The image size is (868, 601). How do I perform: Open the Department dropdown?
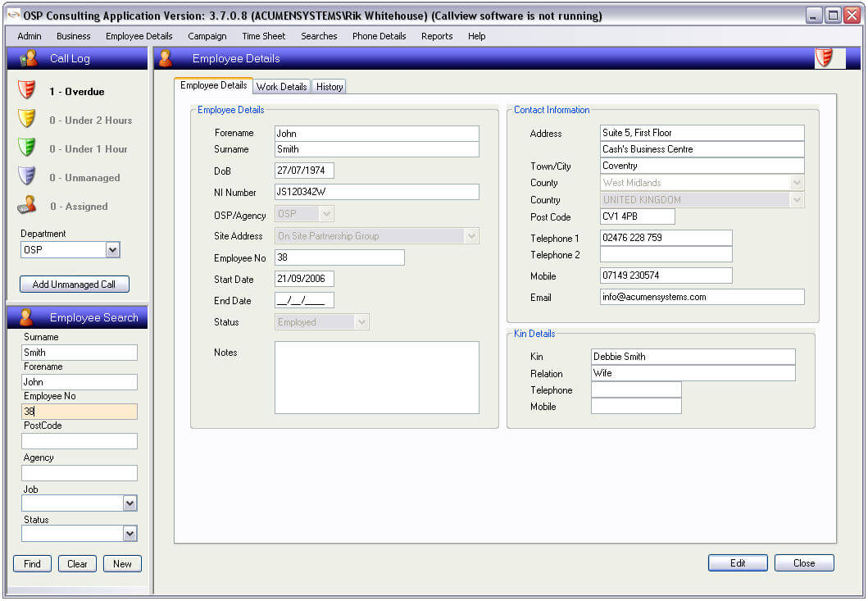pyautogui.click(x=113, y=250)
